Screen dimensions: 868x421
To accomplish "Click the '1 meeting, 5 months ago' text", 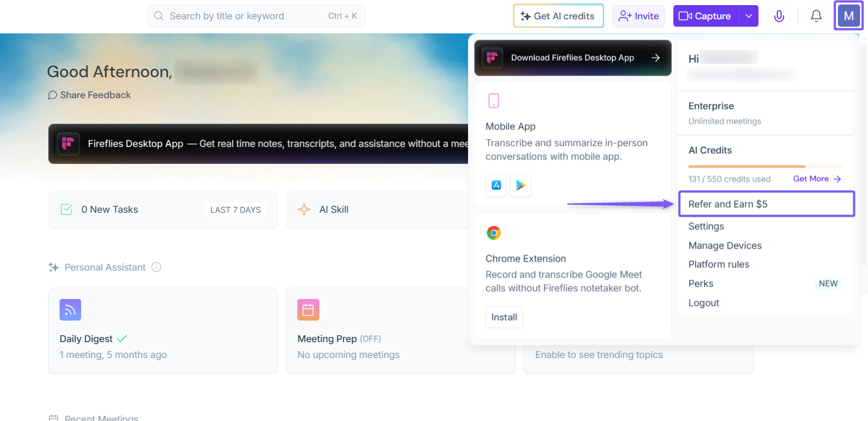I will (113, 355).
